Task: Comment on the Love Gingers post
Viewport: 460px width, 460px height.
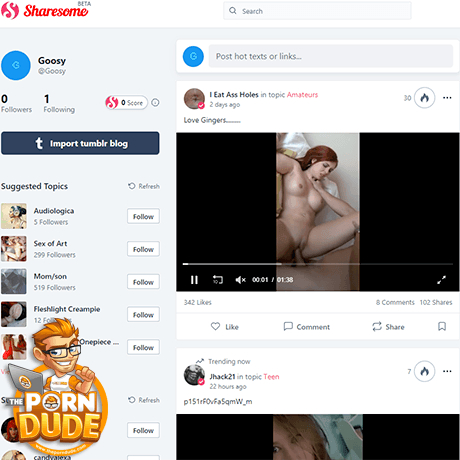Action: pos(306,327)
